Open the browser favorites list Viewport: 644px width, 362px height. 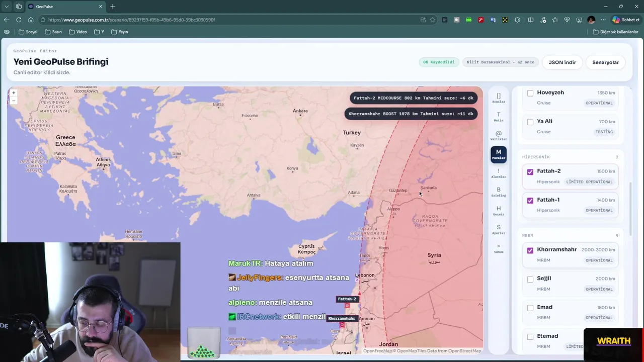pyautogui.click(x=555, y=20)
